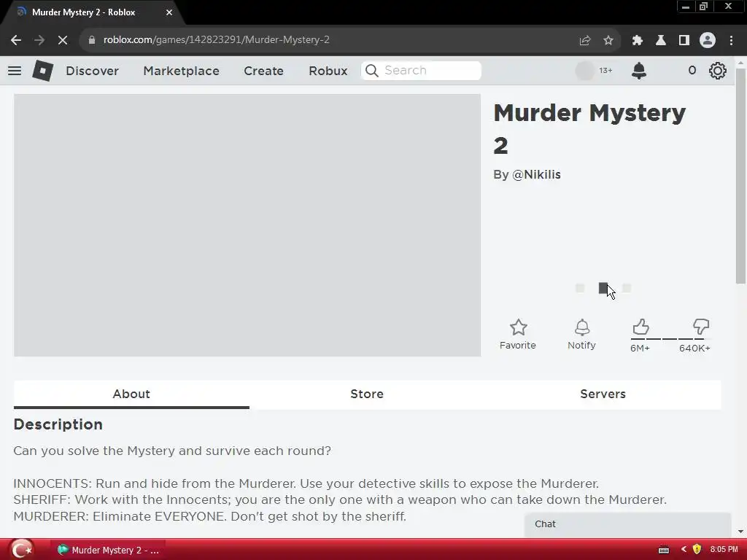Click the 640K+ dislikes count
Screen dimensions: 747x560
coord(694,348)
